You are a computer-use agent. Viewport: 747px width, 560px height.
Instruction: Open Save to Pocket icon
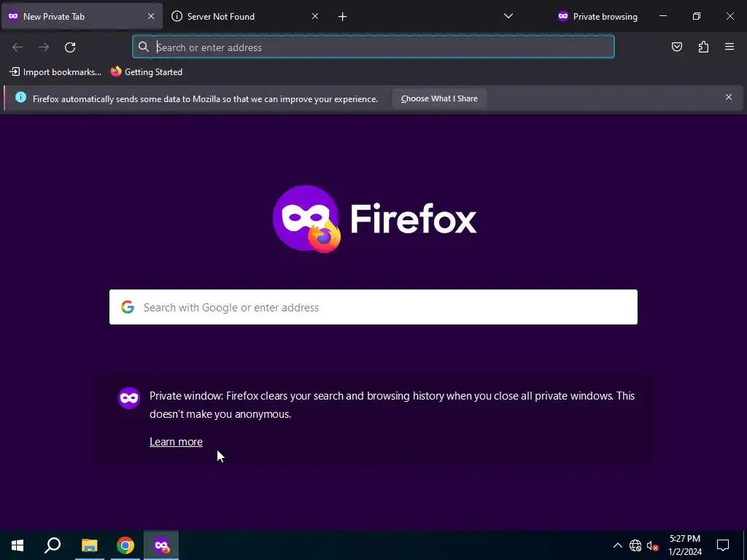pos(676,47)
